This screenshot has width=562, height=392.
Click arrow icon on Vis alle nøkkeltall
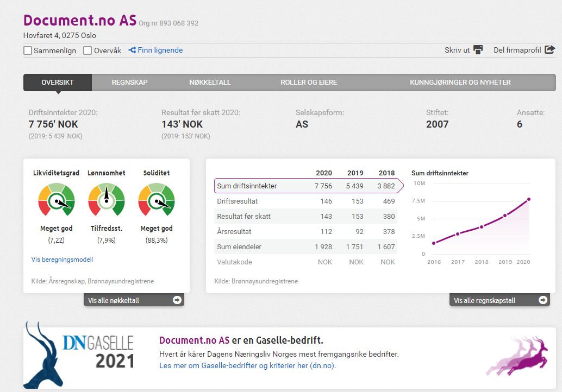click(177, 300)
